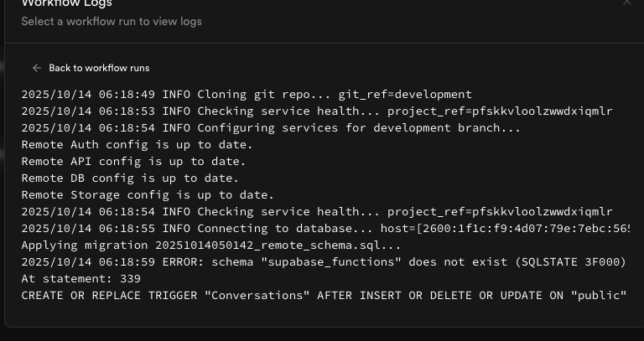This screenshot has width=644, height=341.
Task: Click the ERROR supabase_functions schema line
Action: (x=324, y=262)
